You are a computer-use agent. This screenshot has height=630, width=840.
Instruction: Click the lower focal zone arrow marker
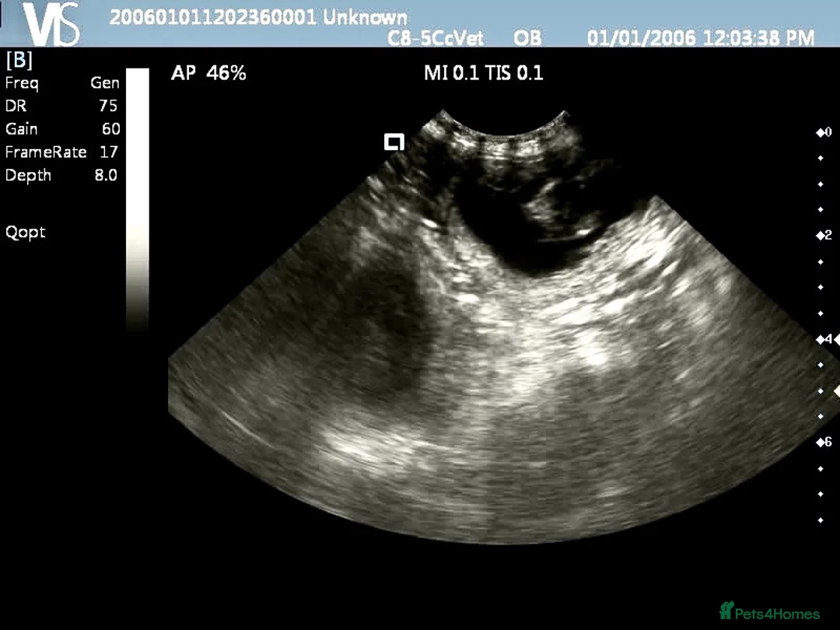coord(836,390)
